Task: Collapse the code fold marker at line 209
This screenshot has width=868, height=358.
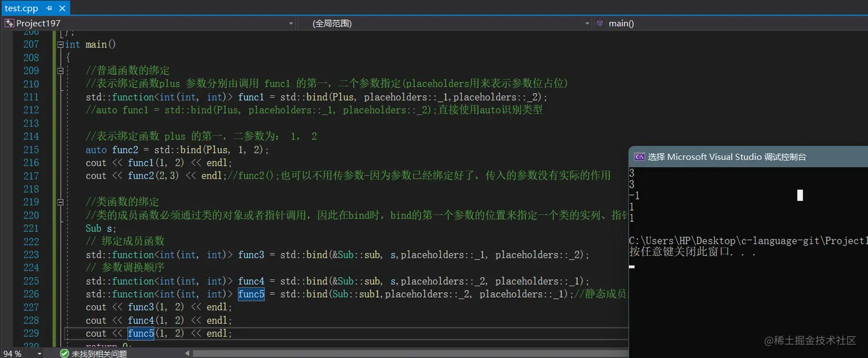Action: click(x=60, y=71)
